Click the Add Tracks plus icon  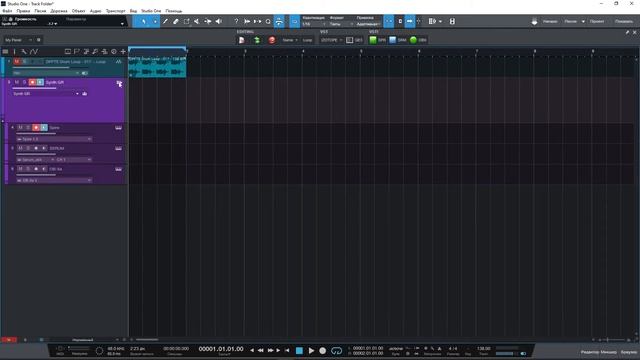123,51
